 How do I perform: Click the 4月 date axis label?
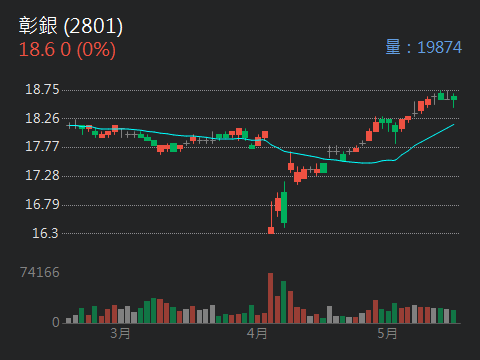[257, 333]
